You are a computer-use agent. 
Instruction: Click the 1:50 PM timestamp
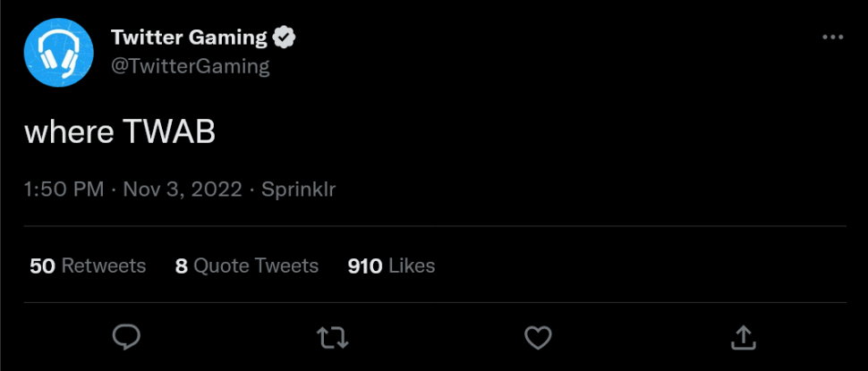coord(62,190)
